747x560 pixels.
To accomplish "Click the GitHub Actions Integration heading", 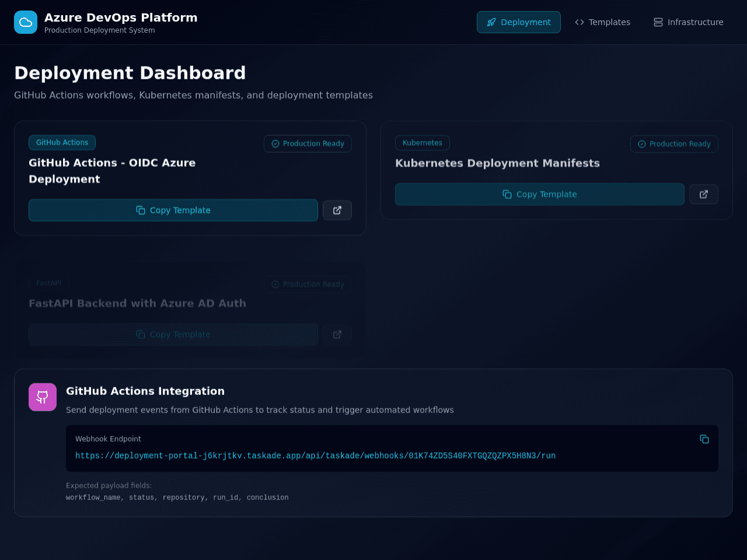I will click(x=145, y=391).
